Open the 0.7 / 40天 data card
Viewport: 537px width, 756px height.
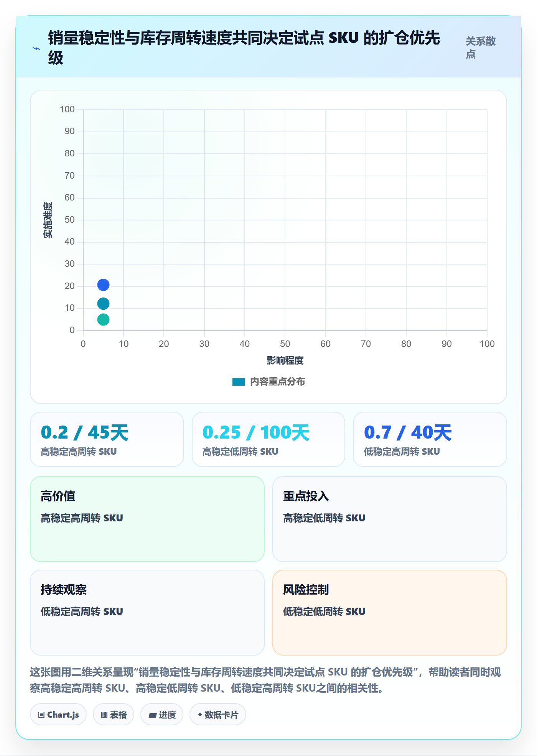point(430,439)
